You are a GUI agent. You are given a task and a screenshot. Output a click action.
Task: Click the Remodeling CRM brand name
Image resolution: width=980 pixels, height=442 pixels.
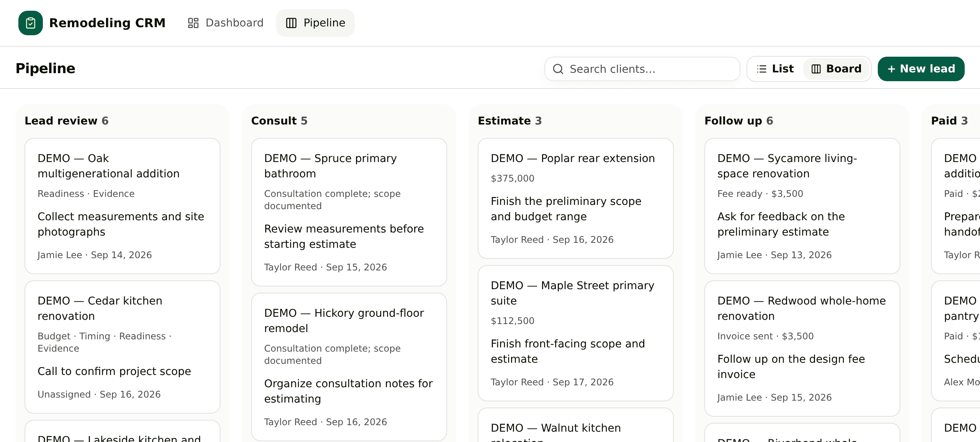(x=107, y=23)
